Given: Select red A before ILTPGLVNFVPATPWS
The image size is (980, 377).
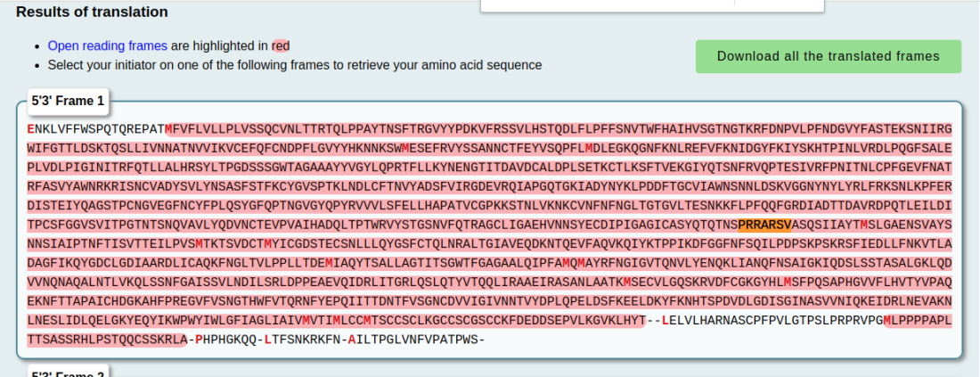Looking at the screenshot, I should (352, 340).
